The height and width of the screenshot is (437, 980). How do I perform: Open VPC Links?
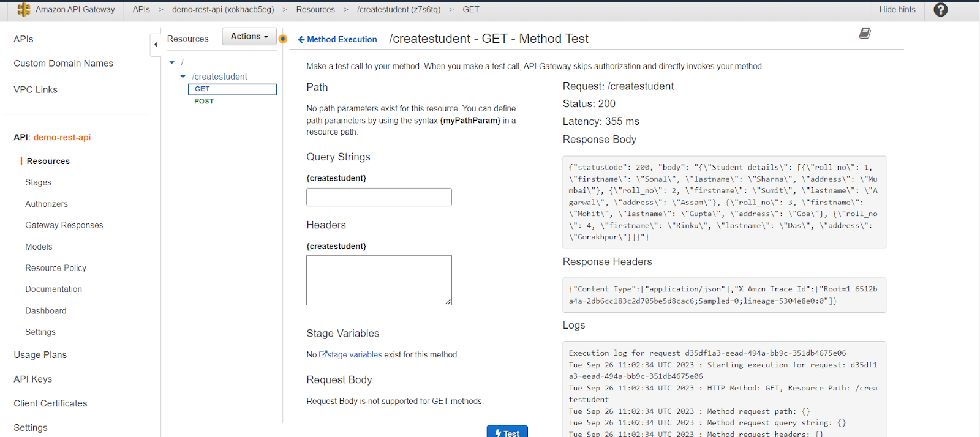tap(36, 90)
